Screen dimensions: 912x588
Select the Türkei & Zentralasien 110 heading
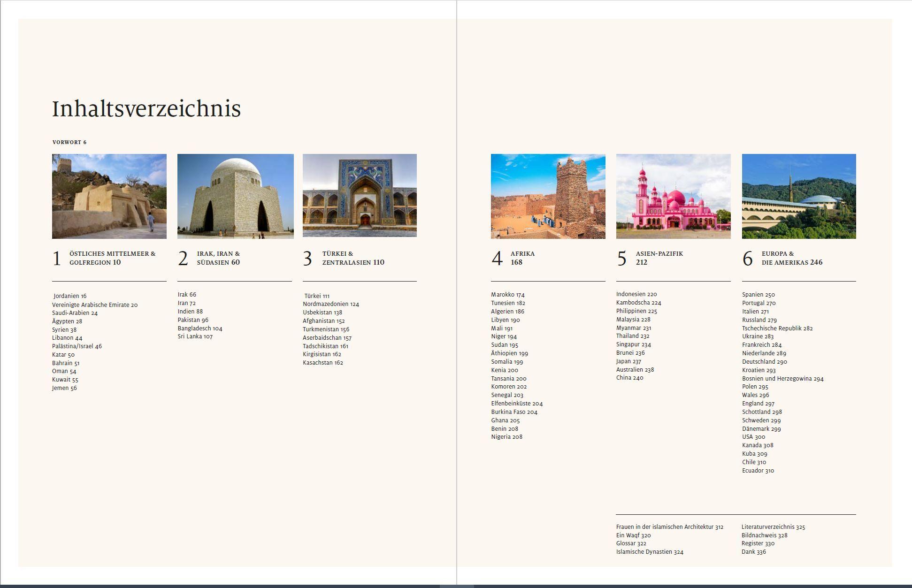[353, 258]
